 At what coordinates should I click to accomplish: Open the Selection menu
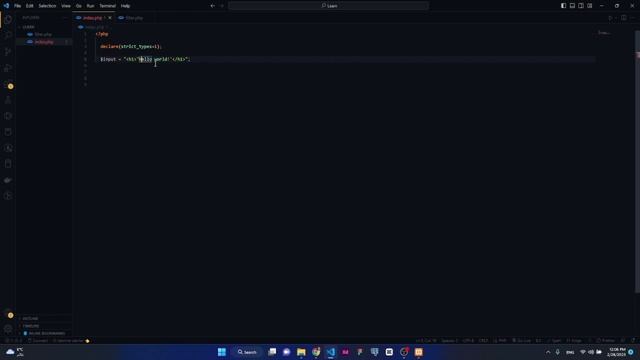[47, 6]
